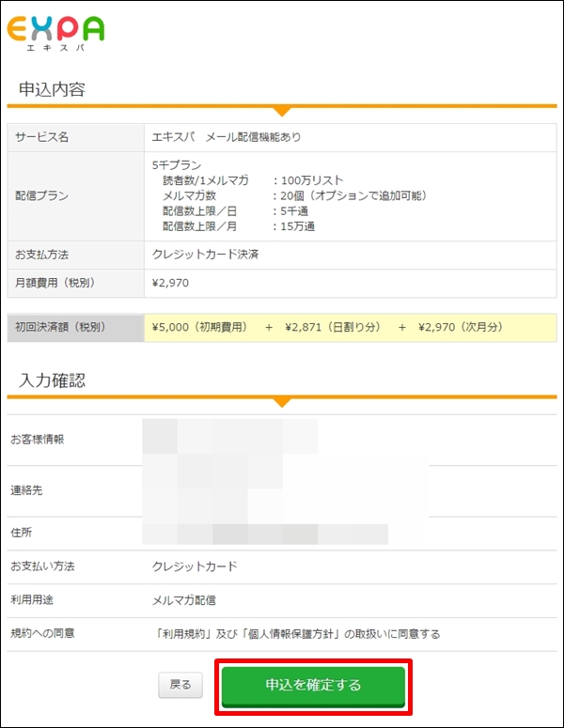Click the お客様情報 row label
This screenshot has height=728, width=564.
coord(38,440)
